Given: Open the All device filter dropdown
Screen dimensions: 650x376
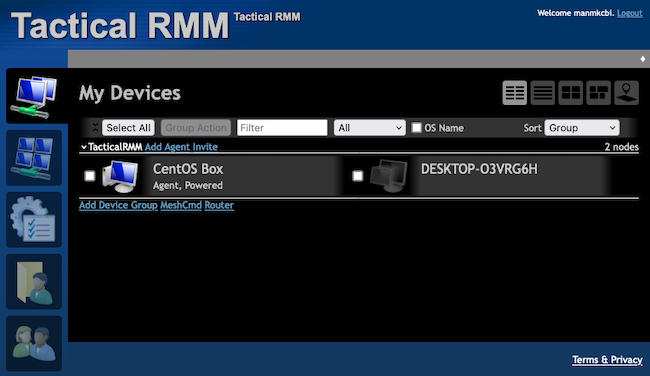Looking at the screenshot, I should point(369,128).
